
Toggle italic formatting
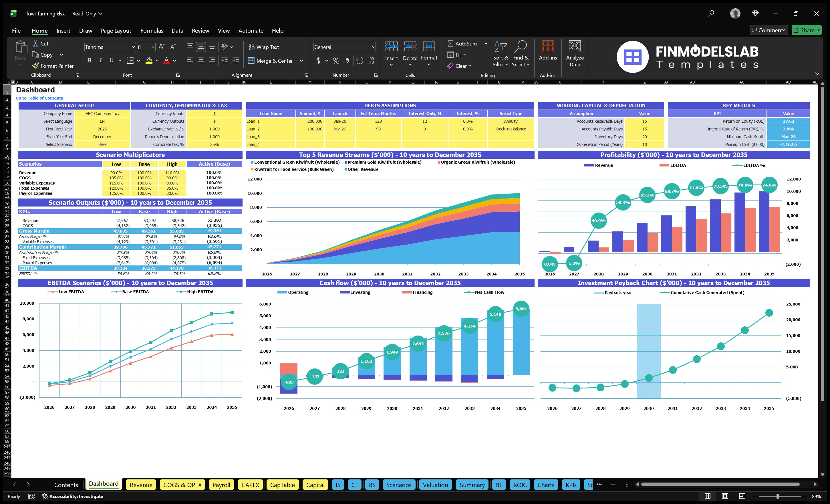pyautogui.click(x=100, y=60)
